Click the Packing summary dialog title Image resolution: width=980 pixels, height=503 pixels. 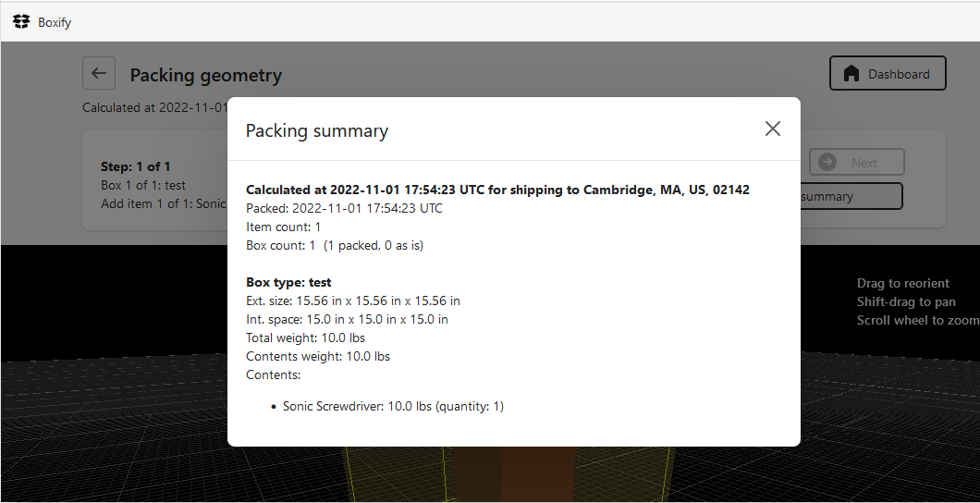(316, 131)
